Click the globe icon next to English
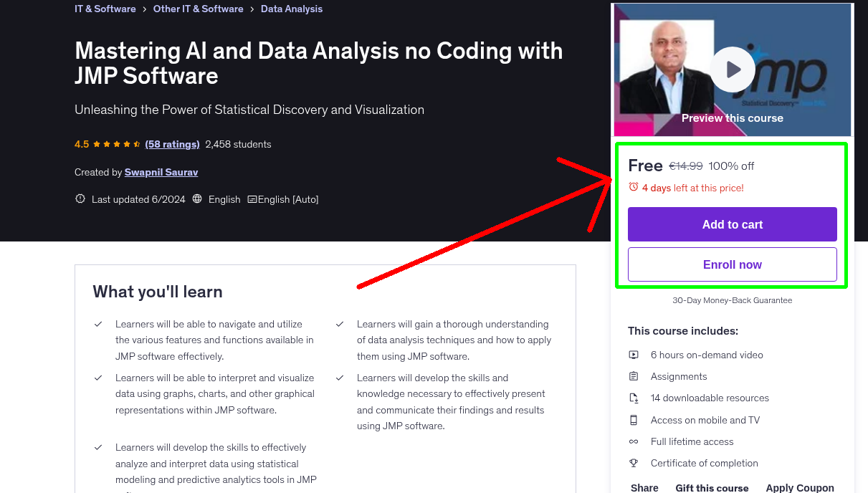 pos(196,198)
